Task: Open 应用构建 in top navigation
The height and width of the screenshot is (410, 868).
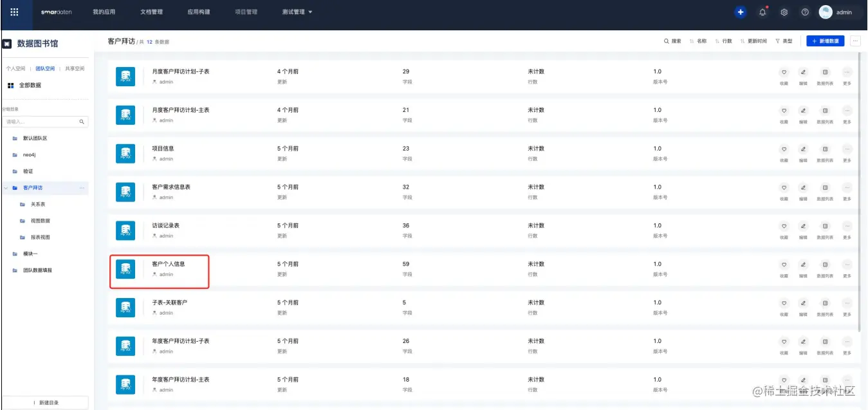Action: pyautogui.click(x=198, y=12)
